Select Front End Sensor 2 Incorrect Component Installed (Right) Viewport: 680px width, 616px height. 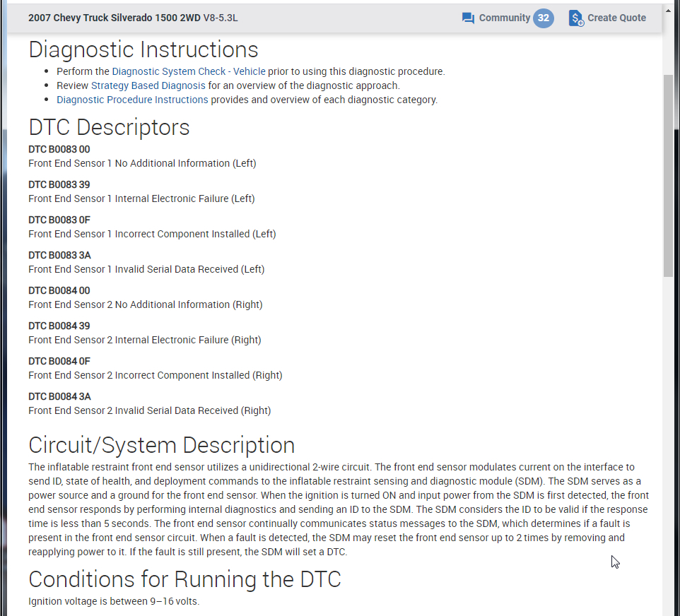pyautogui.click(x=156, y=375)
